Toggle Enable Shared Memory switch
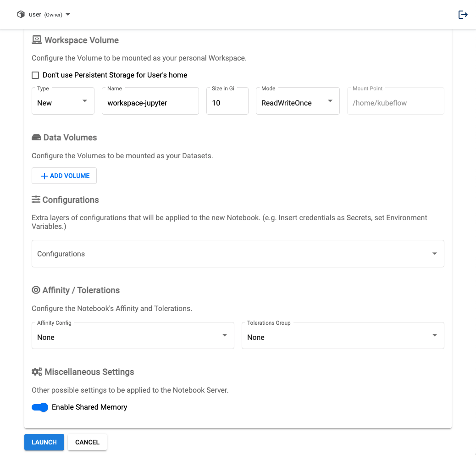 tap(40, 407)
